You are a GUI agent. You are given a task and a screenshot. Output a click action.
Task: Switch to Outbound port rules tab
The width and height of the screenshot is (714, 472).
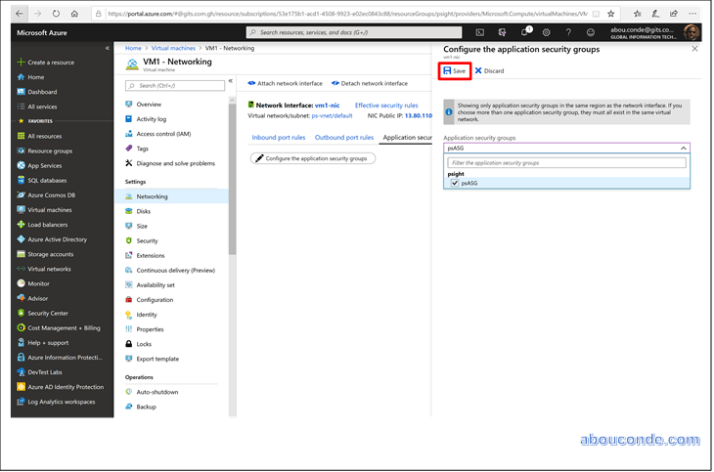344,137
